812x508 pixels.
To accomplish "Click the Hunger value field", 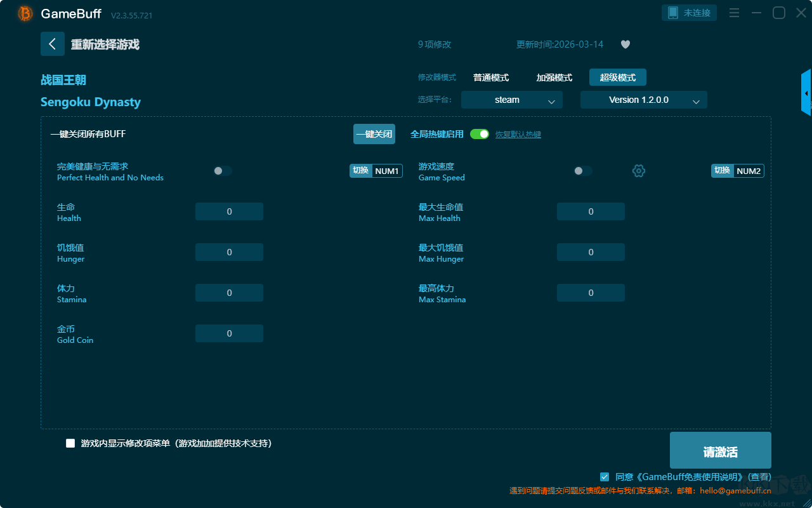I will [x=229, y=252].
